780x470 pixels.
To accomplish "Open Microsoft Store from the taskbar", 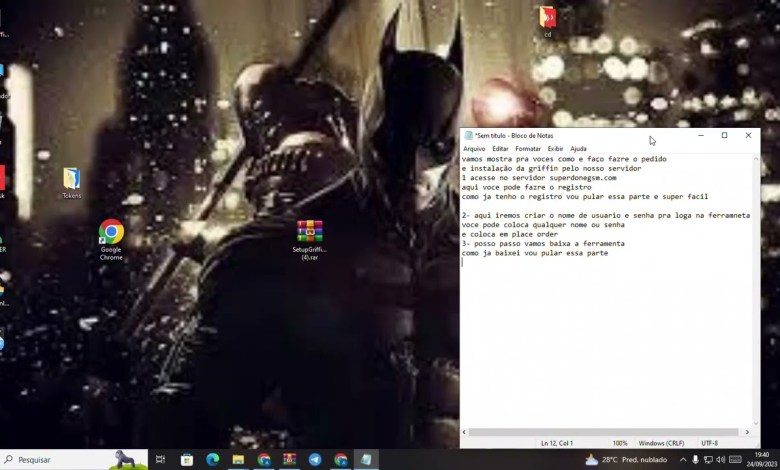I will tap(186, 460).
